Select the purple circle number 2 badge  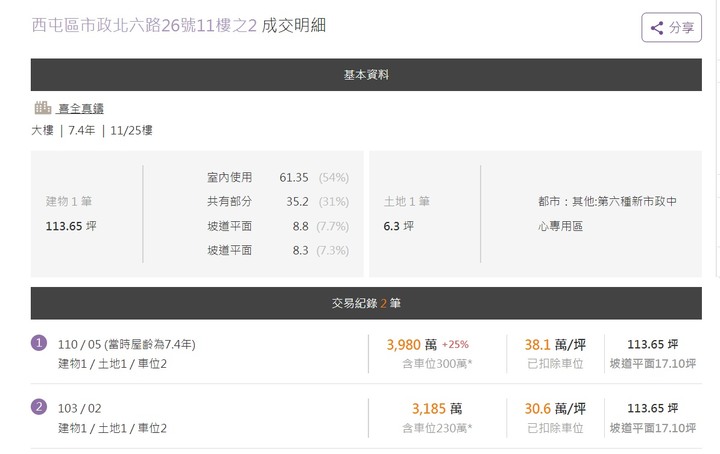(39, 407)
